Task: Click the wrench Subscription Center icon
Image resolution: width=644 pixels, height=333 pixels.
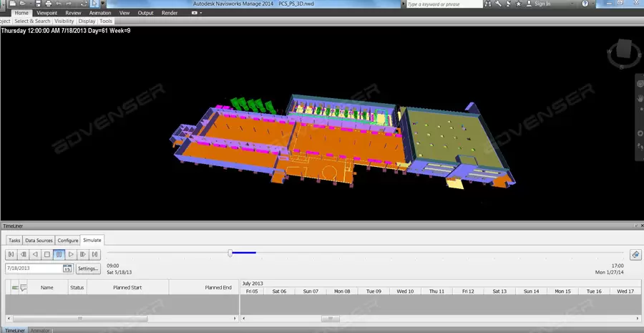Action: coord(498,4)
